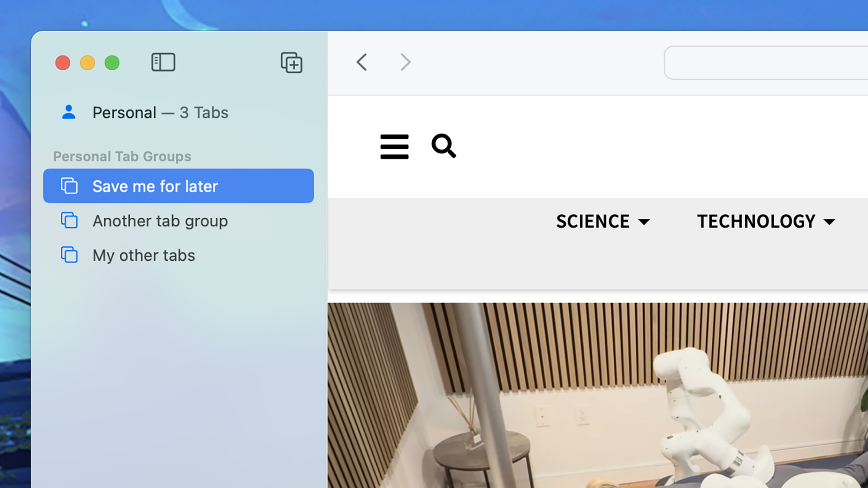Image resolution: width=868 pixels, height=488 pixels.
Task: Click the tab group icon beside My other tabs
Action: [69, 255]
